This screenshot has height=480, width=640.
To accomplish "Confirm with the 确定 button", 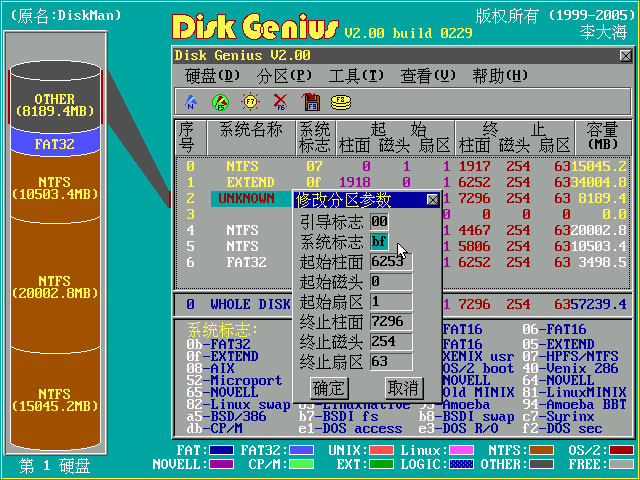I will coord(329,388).
